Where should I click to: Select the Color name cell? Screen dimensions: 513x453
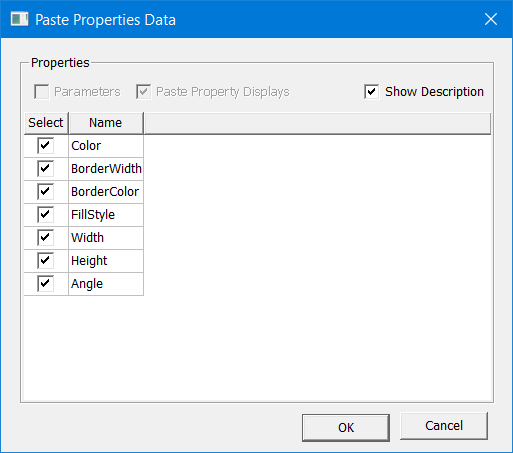pos(106,146)
